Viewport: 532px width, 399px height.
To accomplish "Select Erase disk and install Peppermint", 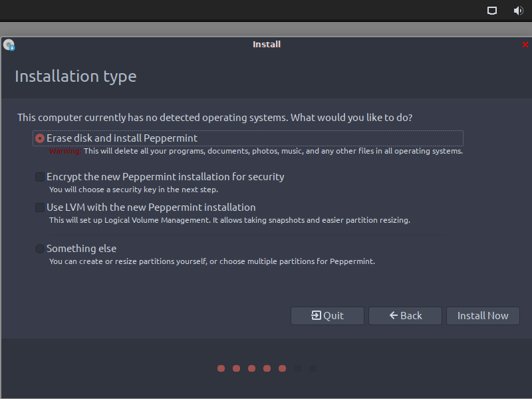I will (x=41, y=138).
